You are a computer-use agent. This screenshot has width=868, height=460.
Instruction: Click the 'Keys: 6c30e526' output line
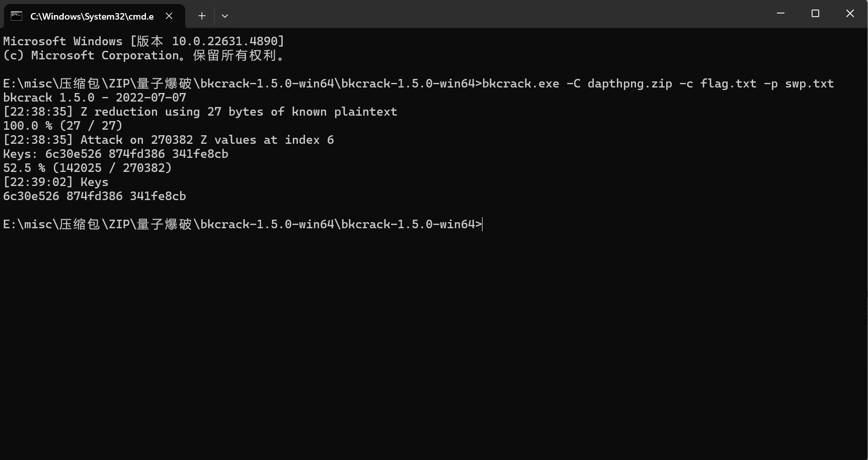[x=116, y=154]
